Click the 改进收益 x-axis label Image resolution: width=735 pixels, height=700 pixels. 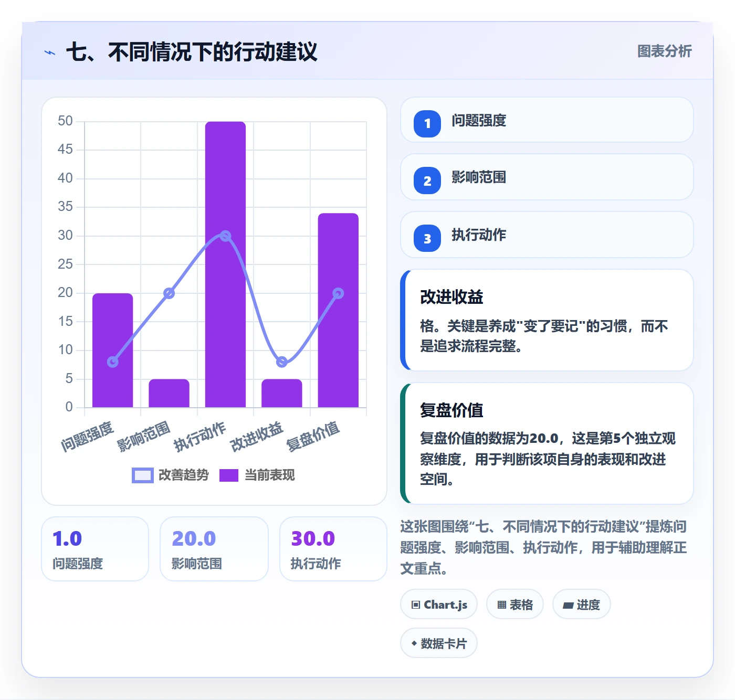click(x=257, y=437)
